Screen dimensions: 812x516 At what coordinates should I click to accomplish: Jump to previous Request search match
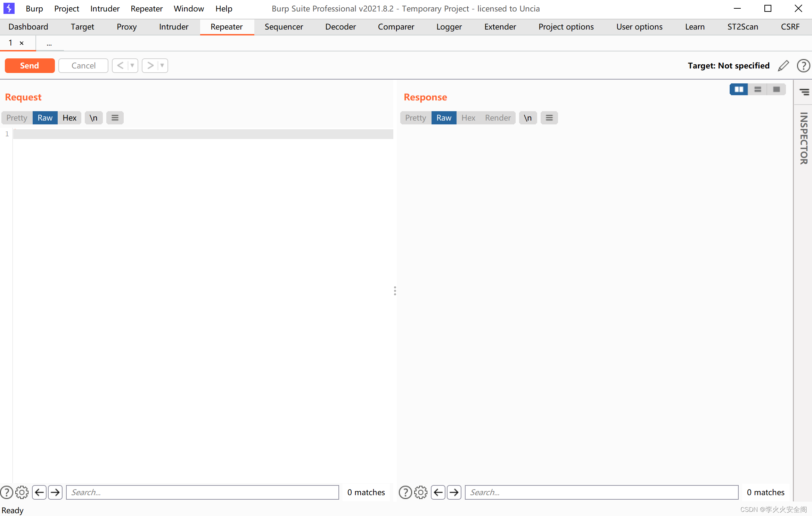tap(39, 492)
